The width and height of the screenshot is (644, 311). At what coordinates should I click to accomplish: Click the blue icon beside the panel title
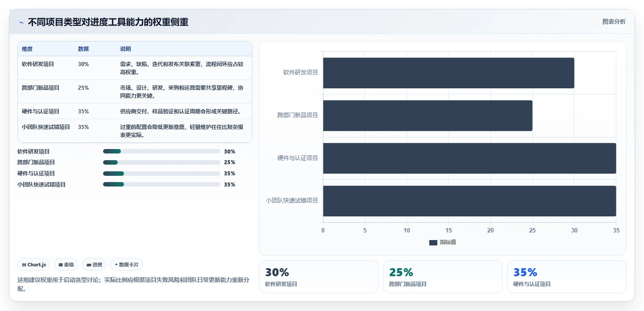pos(21,22)
